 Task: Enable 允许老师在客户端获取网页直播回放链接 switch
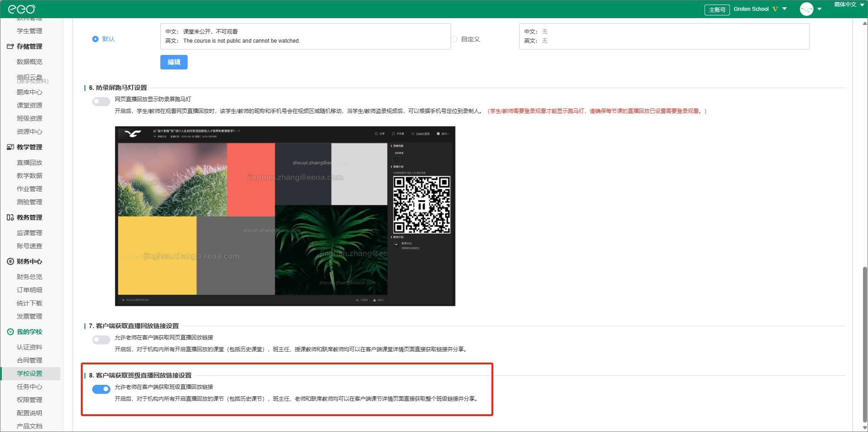tap(101, 339)
